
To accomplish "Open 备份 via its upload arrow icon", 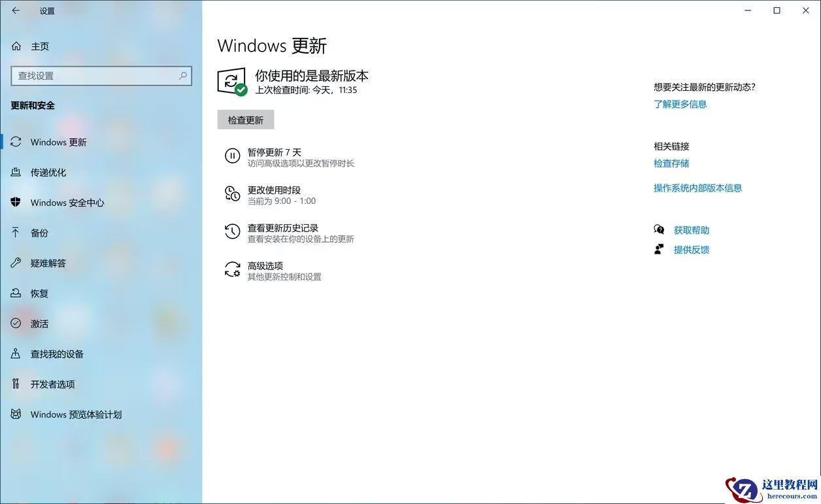I will [x=15, y=233].
